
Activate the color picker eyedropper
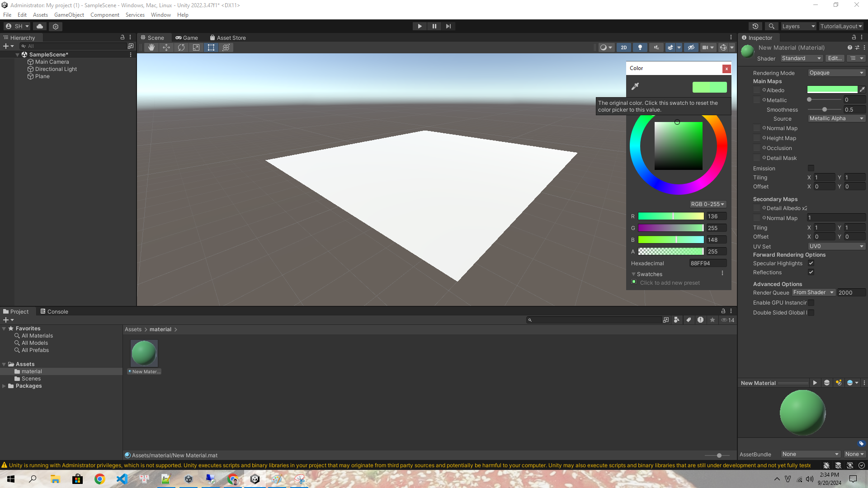pyautogui.click(x=636, y=86)
